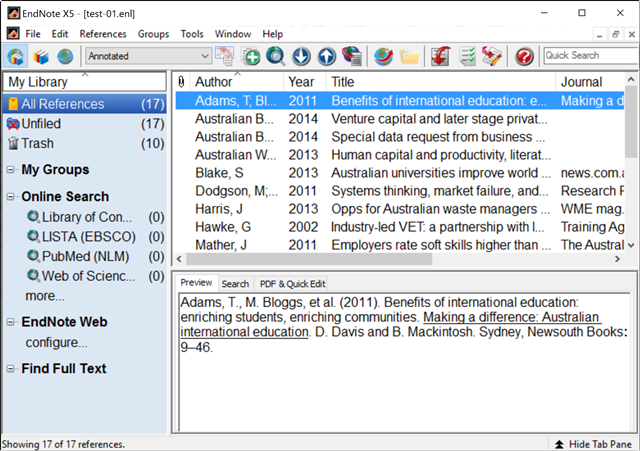Image resolution: width=640 pixels, height=451 pixels.
Task: Click the Return to Word Processor icon
Action: (x=492, y=56)
